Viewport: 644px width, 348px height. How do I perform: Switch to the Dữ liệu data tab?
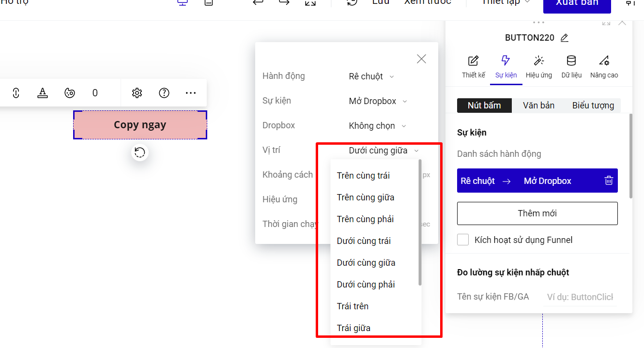point(571,66)
